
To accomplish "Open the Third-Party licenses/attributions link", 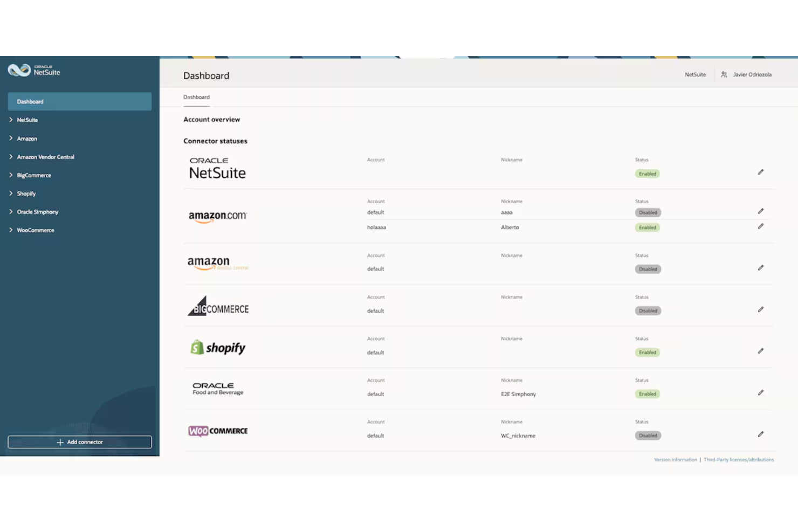I will (x=739, y=459).
